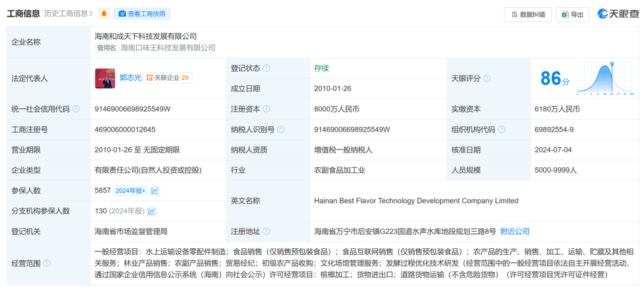Image resolution: width=644 pixels, height=290 pixels.
Task: Click registration status 存续
Action: pyautogui.click(x=321, y=68)
